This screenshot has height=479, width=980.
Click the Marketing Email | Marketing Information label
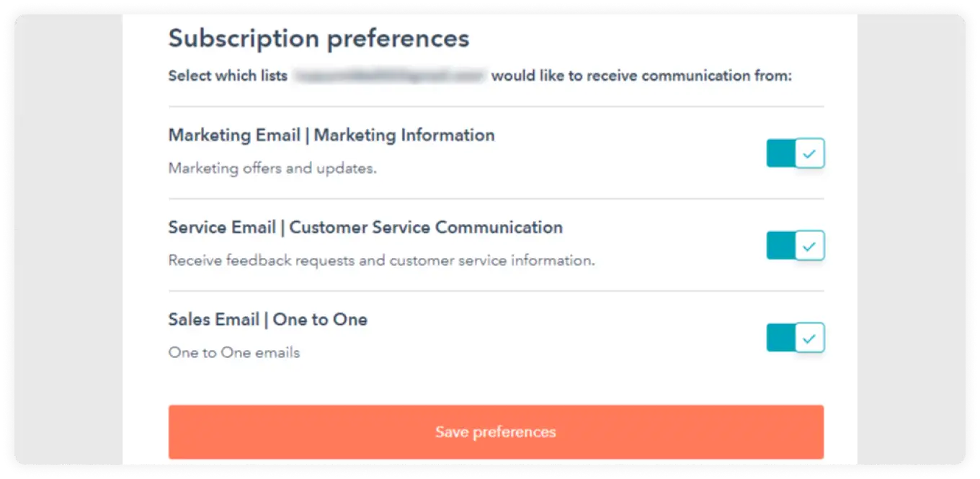[x=331, y=135]
